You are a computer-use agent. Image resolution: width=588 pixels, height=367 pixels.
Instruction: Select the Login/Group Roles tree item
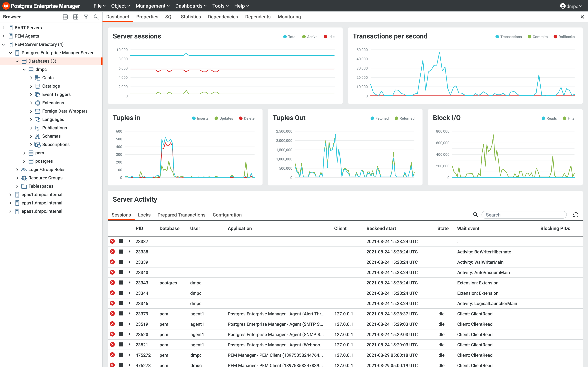tap(47, 169)
